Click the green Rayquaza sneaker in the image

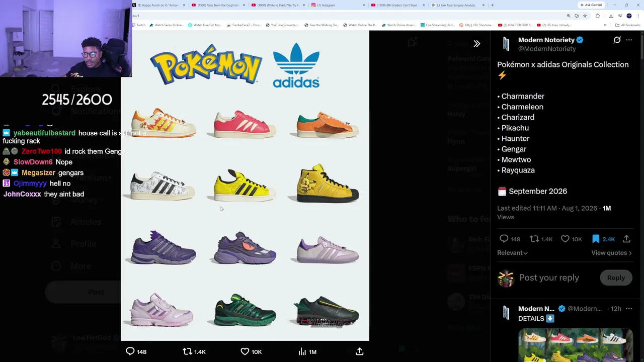[245, 310]
